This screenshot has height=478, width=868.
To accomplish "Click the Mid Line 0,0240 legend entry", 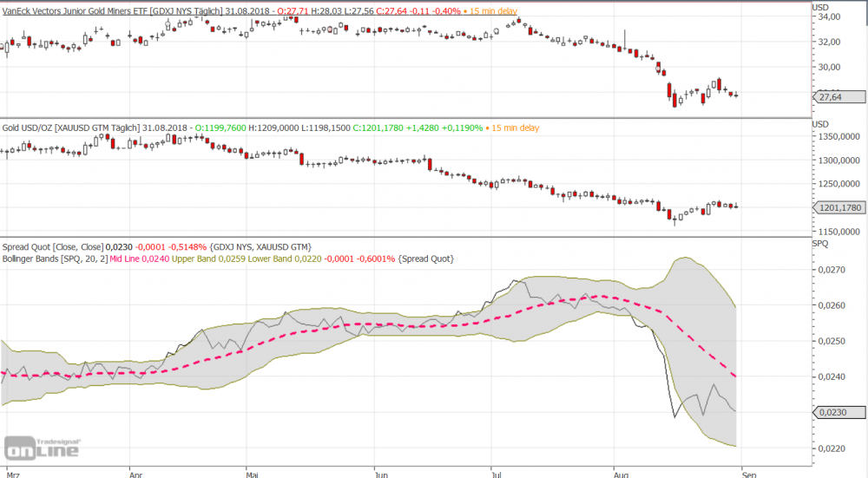I will coord(140,259).
